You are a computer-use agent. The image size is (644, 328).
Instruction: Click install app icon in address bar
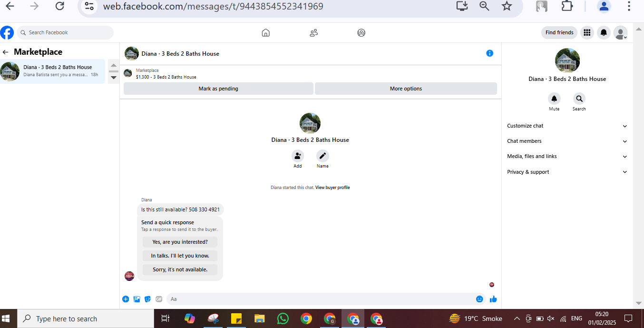(x=462, y=6)
